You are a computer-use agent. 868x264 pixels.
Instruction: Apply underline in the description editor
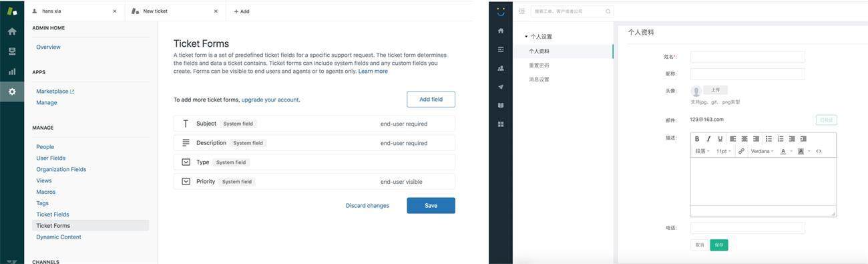click(720, 139)
